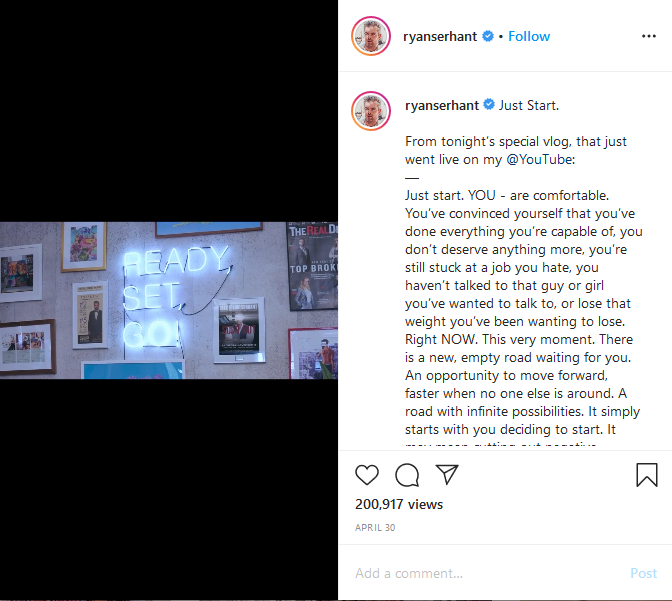Click the Just Start caption text
672x601 pixels.
point(529,105)
